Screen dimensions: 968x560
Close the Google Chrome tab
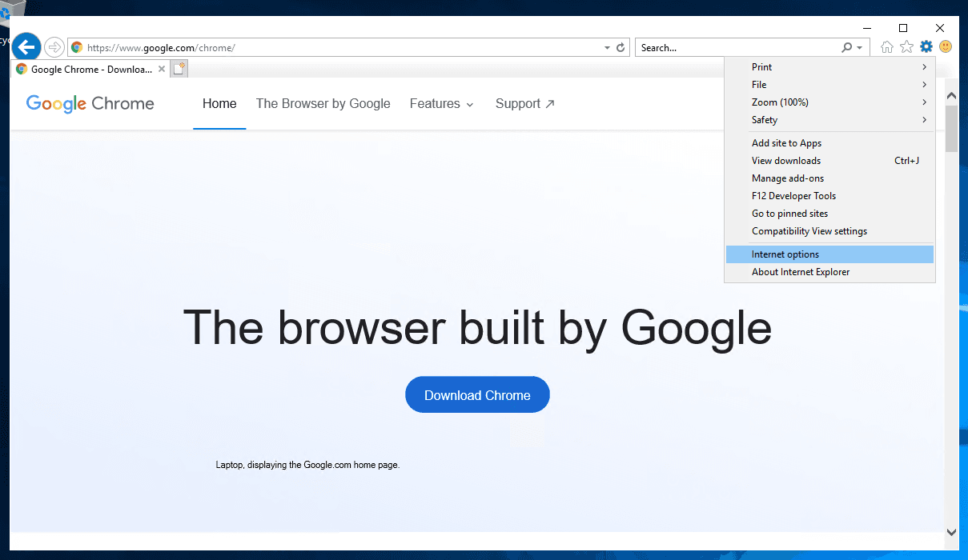162,69
